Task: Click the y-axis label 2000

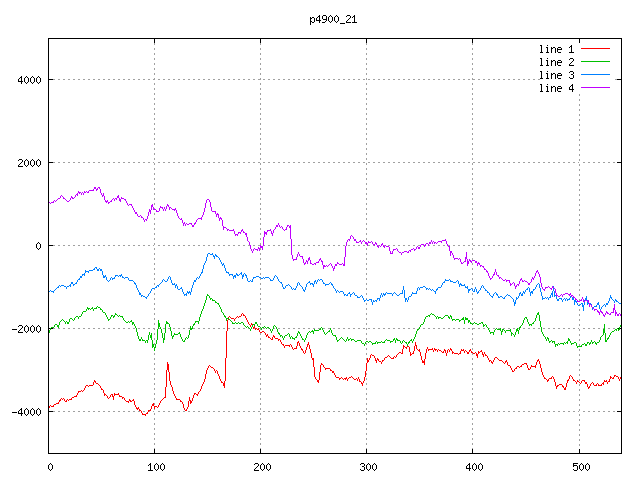Action: click(x=29, y=163)
